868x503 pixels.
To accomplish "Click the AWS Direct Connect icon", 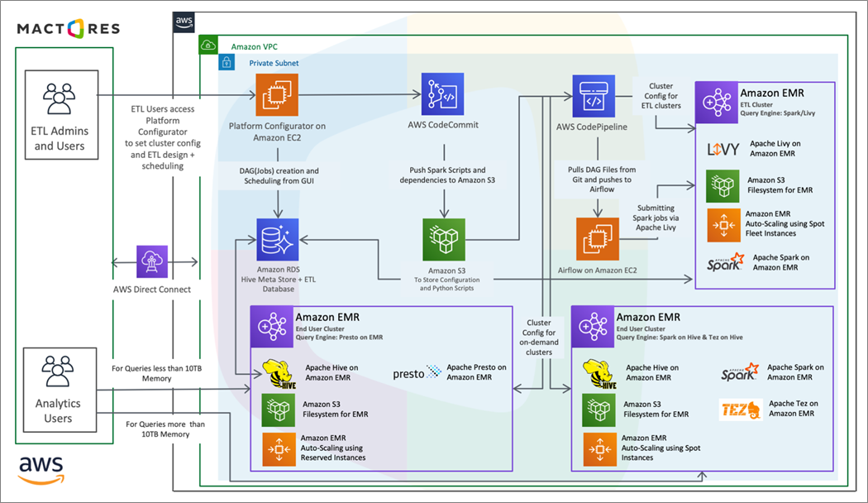I will point(152,262).
